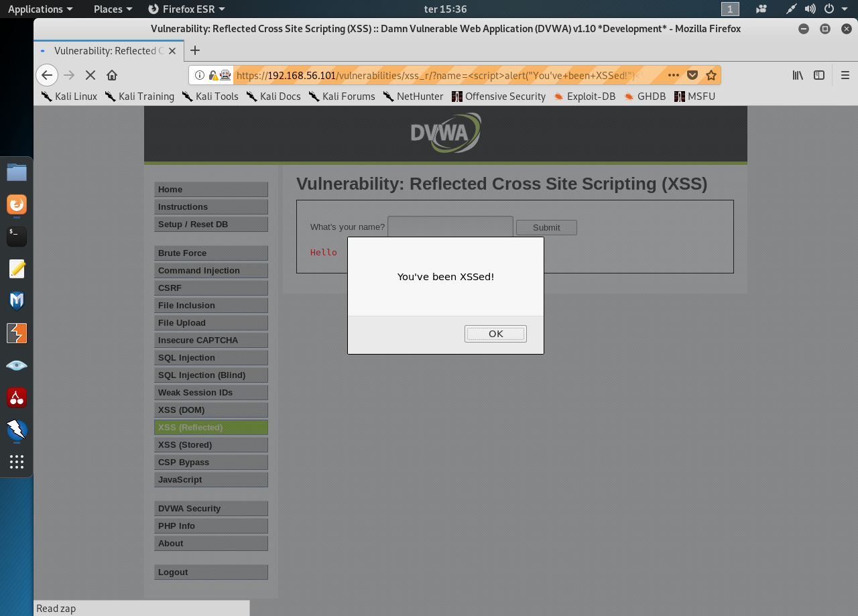Open the CSRF menu item
The height and width of the screenshot is (616, 858).
[x=211, y=288]
